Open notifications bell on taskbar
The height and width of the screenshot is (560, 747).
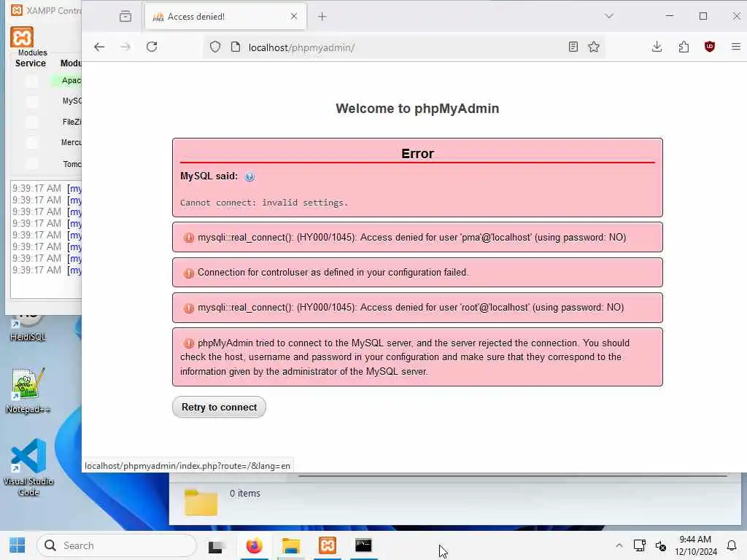(x=732, y=545)
